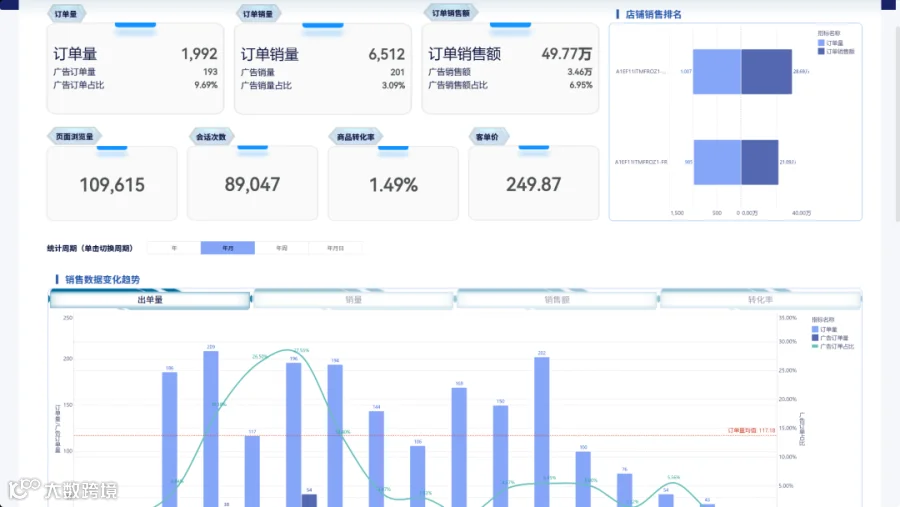Image resolution: width=900 pixels, height=507 pixels.
Task: Click the 订单销量 card tag label
Action: 258,14
